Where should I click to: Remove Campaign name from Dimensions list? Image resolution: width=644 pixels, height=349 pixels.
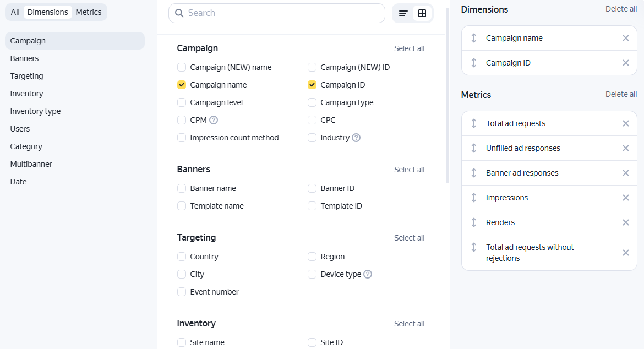coord(625,38)
